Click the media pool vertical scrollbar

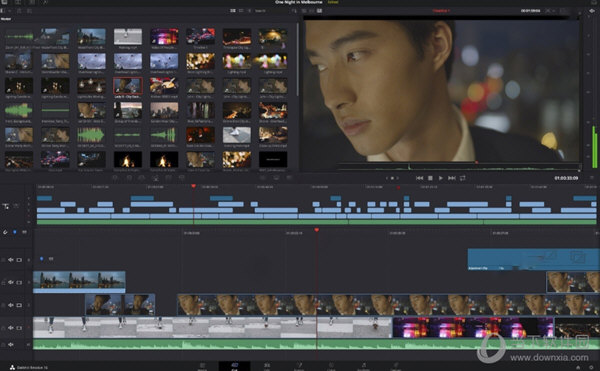pyautogui.click(x=297, y=59)
